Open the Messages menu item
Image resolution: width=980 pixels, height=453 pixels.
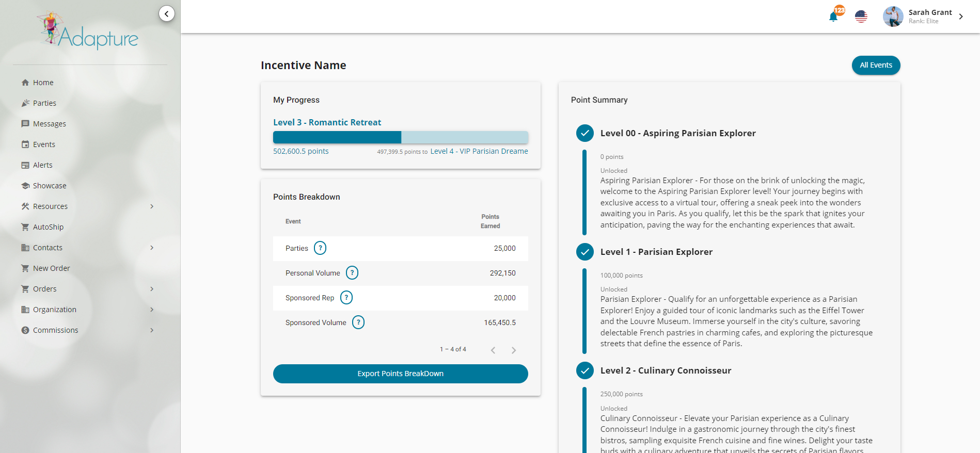49,124
